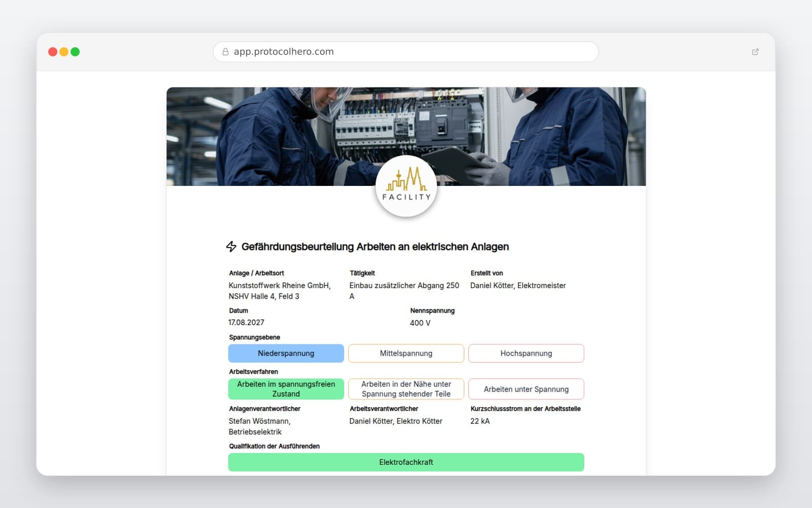Viewport: 812px width, 508px height.
Task: Choose Arbeiten im spannungsfreien Zustand
Action: [286, 389]
